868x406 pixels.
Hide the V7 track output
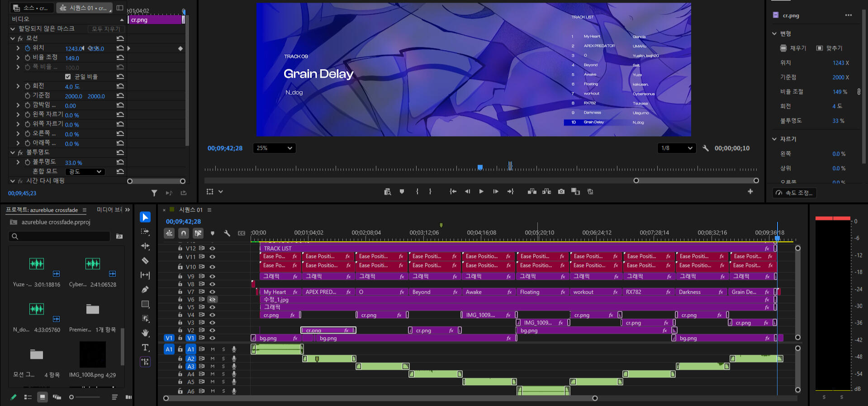(212, 292)
